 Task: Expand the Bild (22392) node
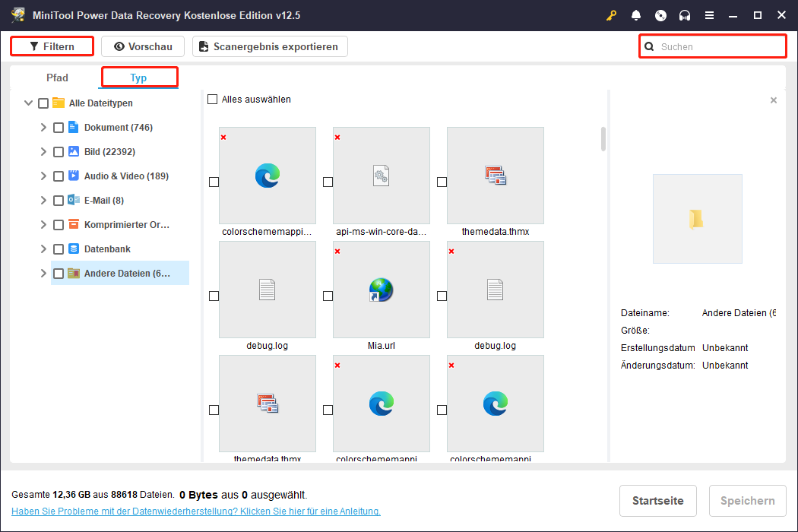43,152
